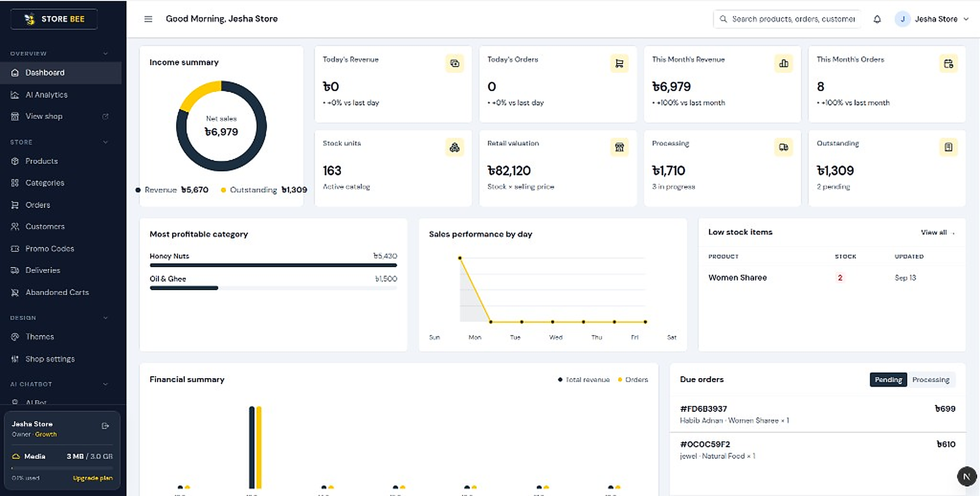Open Deliveries page
Image resolution: width=980 pixels, height=496 pixels.
coord(61,271)
